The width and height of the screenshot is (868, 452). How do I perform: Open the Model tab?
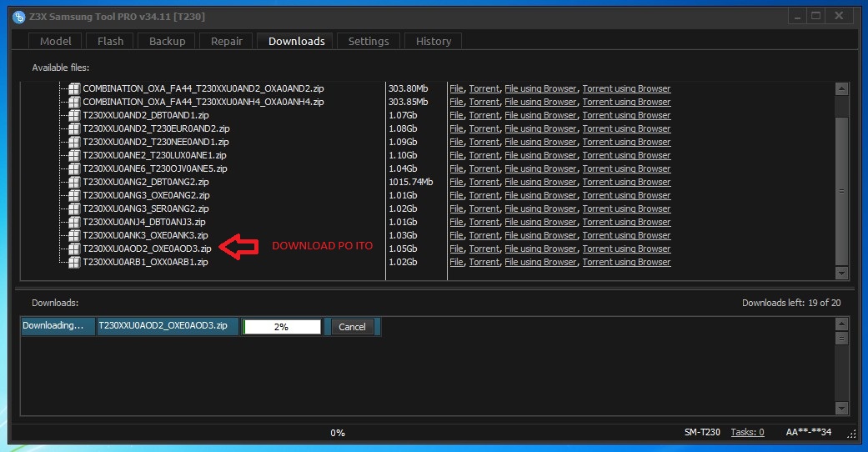(55, 41)
